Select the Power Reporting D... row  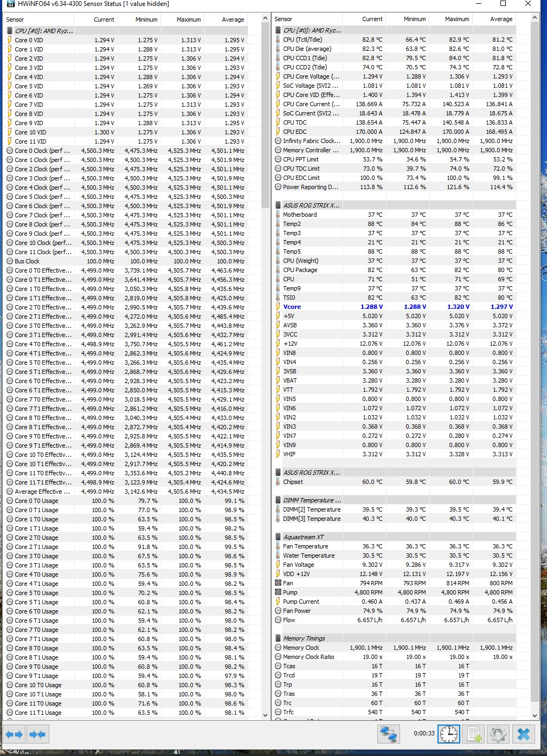tap(395, 187)
